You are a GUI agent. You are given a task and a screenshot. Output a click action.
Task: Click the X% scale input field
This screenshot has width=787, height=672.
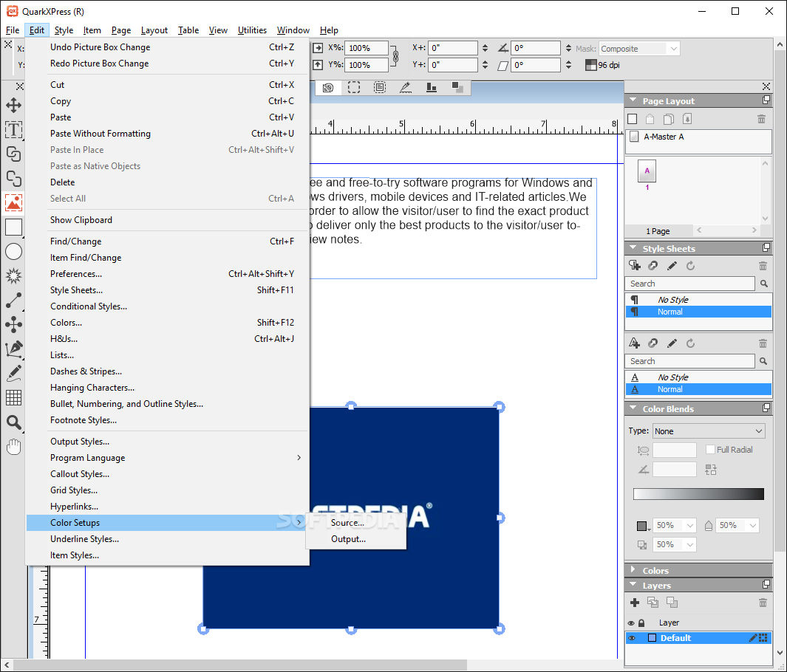click(367, 48)
